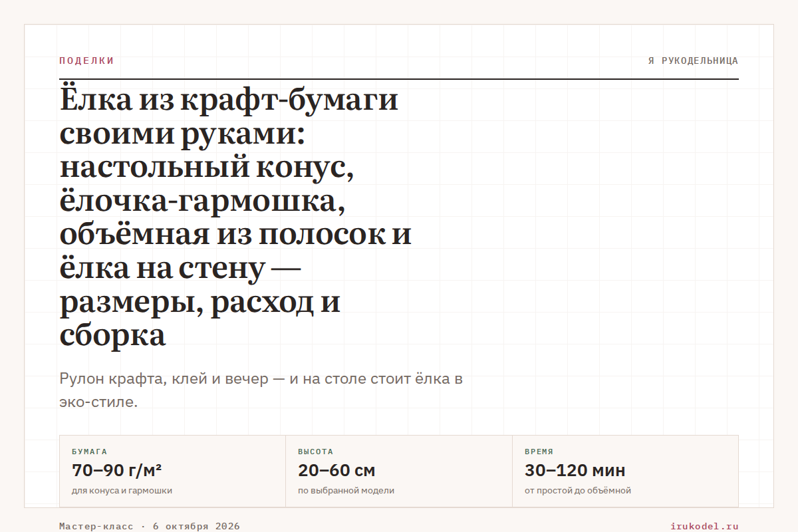Click the value 70–90 г/м²
Viewport: 798px width, 532px height.
click(x=117, y=471)
